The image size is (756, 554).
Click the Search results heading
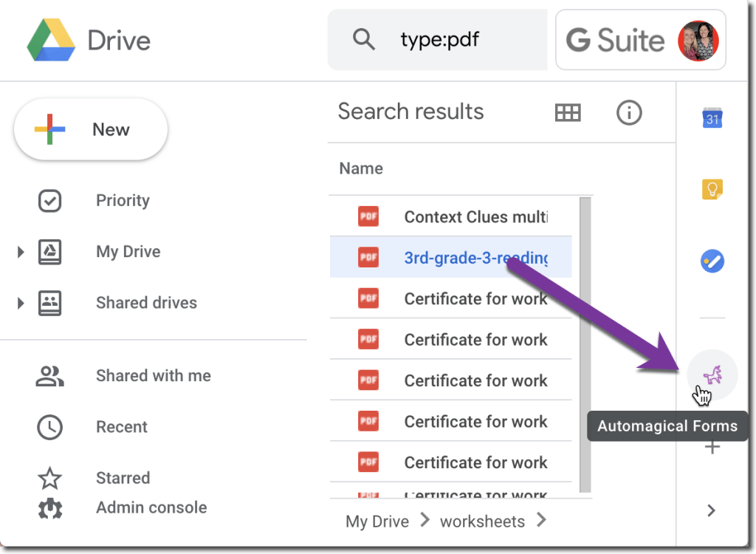[410, 112]
